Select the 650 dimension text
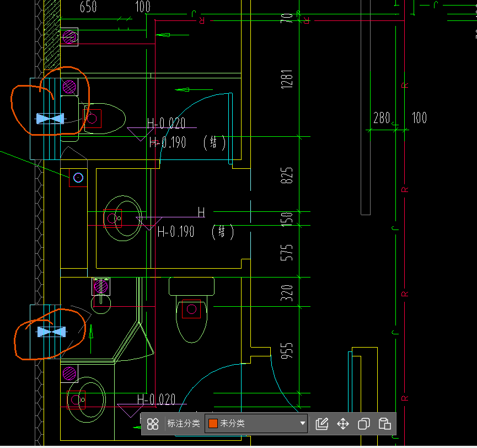This screenshot has width=477, height=448. [x=88, y=7]
